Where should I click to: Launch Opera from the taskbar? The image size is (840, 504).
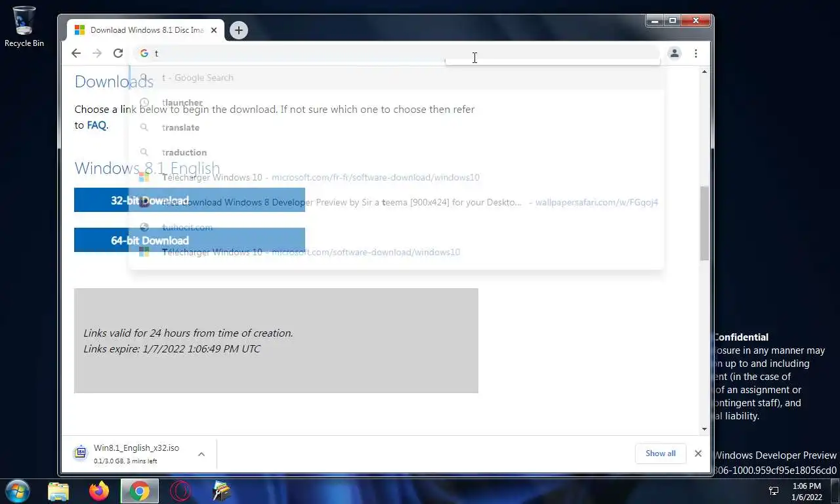tap(180, 491)
